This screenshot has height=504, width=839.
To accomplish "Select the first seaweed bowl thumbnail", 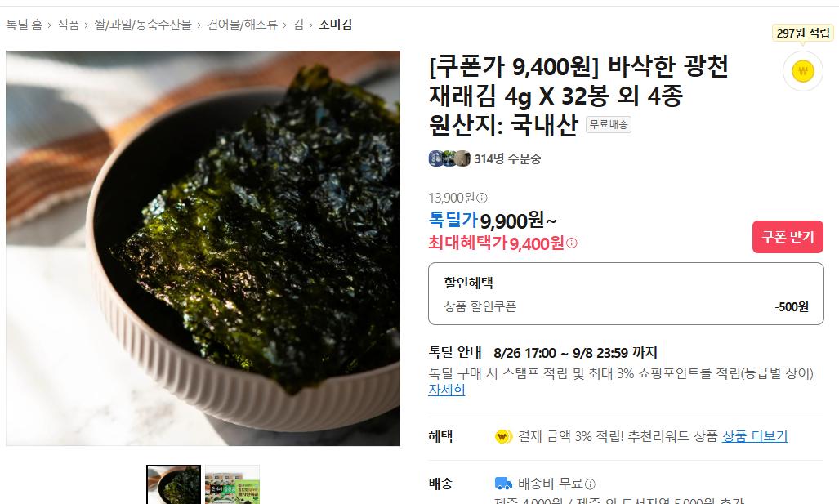I will coord(173,484).
